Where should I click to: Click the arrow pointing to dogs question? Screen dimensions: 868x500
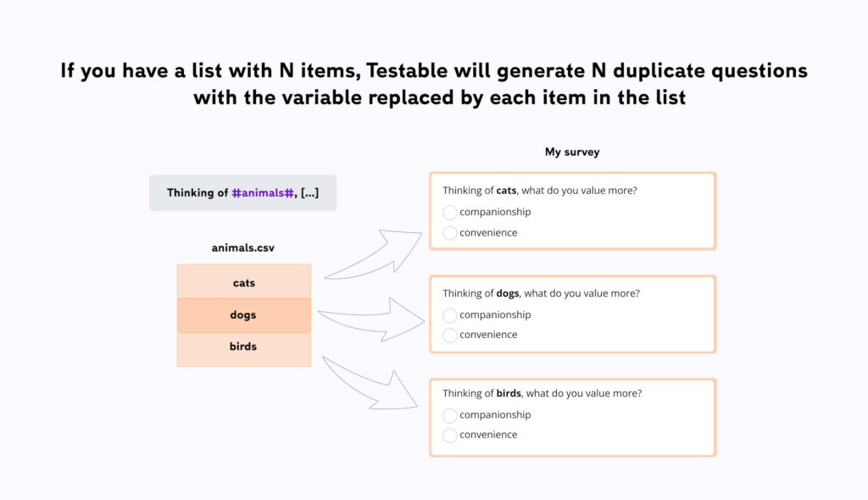tap(371, 319)
